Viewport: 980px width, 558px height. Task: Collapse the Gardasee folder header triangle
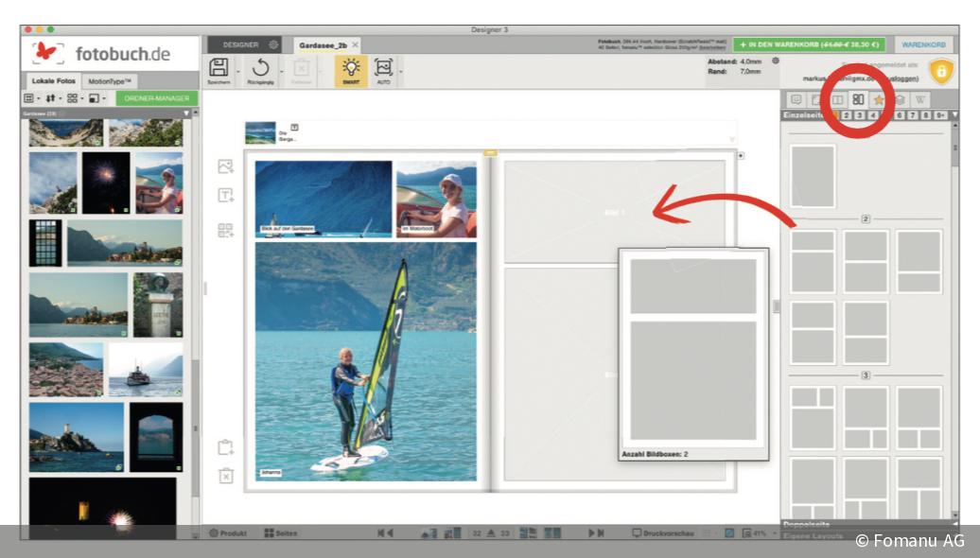186,113
